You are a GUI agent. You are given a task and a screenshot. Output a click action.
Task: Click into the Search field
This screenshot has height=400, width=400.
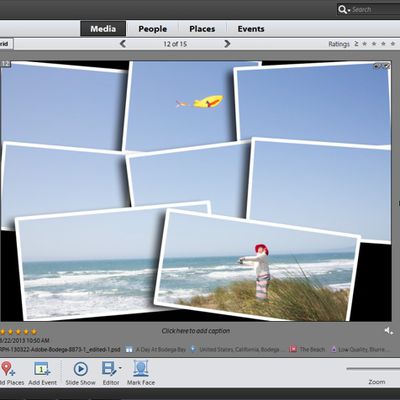click(x=375, y=10)
